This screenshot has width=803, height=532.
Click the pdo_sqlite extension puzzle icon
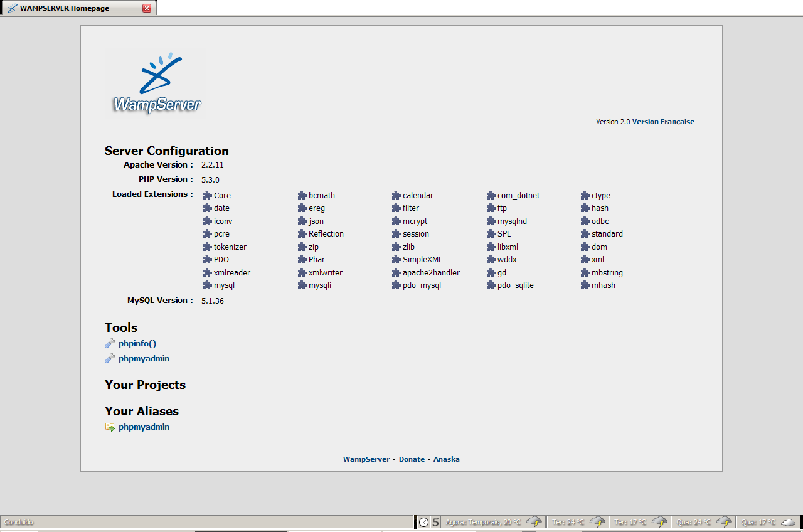tap(491, 285)
